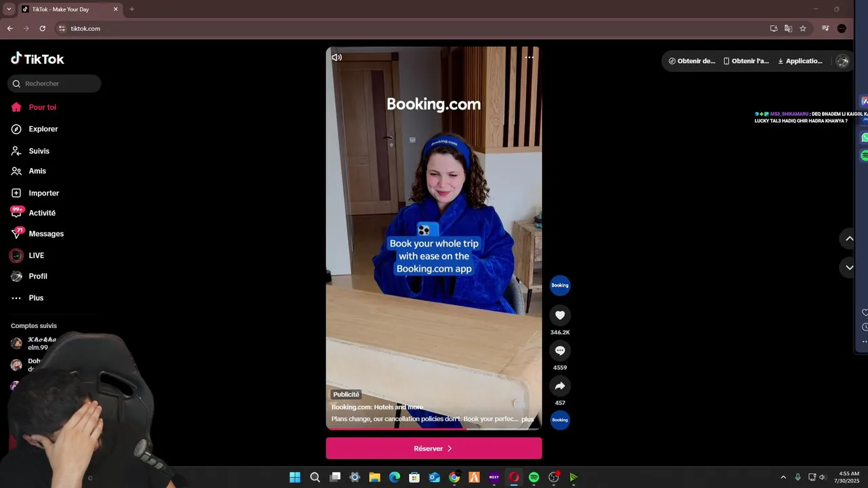Image resolution: width=868 pixels, height=488 pixels.
Task: Click Obtenir des pièces button
Action: (x=692, y=61)
